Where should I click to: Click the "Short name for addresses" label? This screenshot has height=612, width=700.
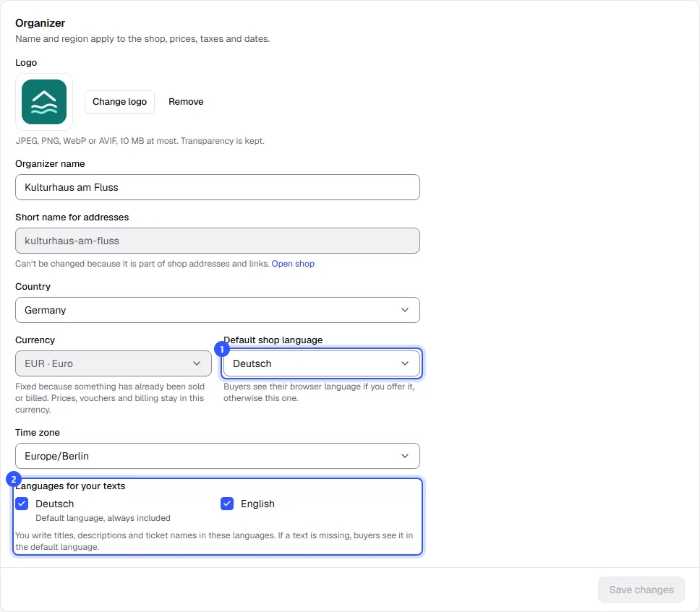[x=72, y=217]
